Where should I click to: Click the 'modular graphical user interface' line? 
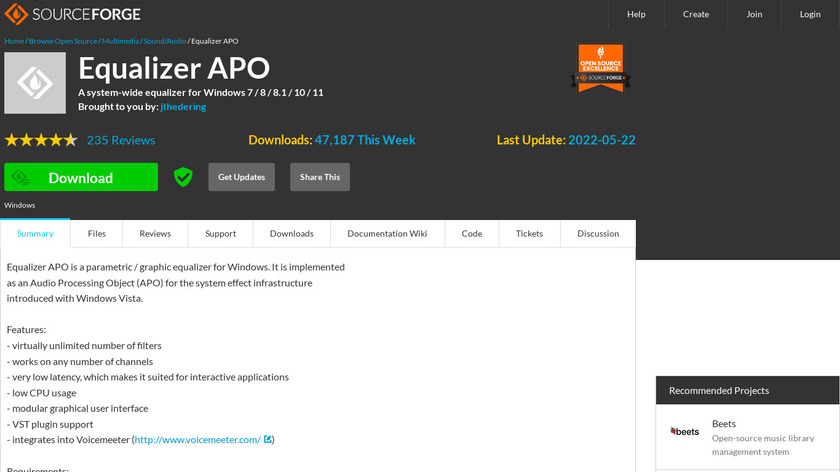(x=77, y=408)
